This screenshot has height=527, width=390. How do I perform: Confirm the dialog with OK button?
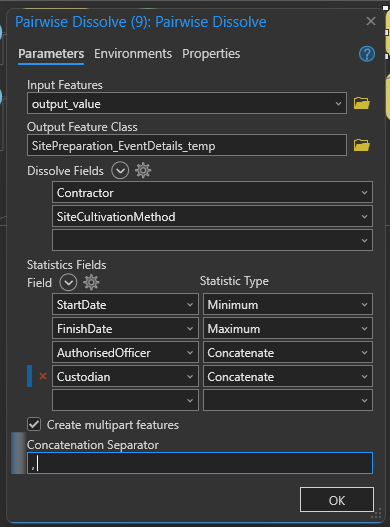tap(337, 500)
